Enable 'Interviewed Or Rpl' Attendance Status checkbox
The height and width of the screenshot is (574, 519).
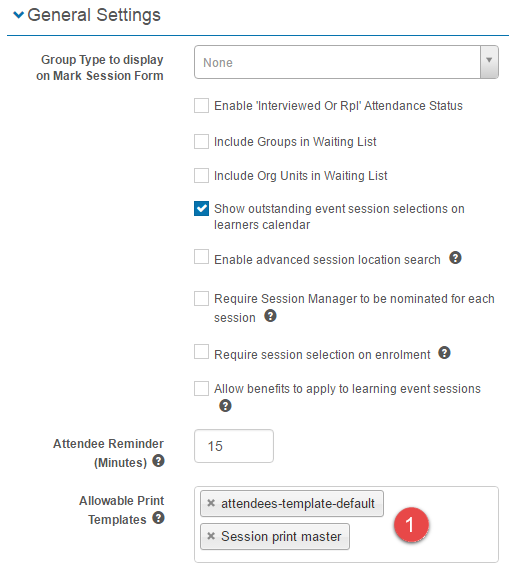[x=201, y=105]
